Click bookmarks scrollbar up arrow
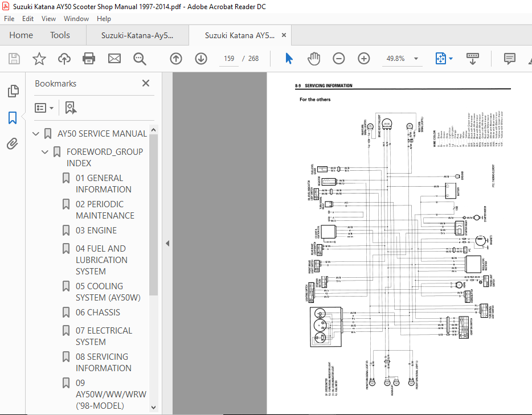 [153, 130]
